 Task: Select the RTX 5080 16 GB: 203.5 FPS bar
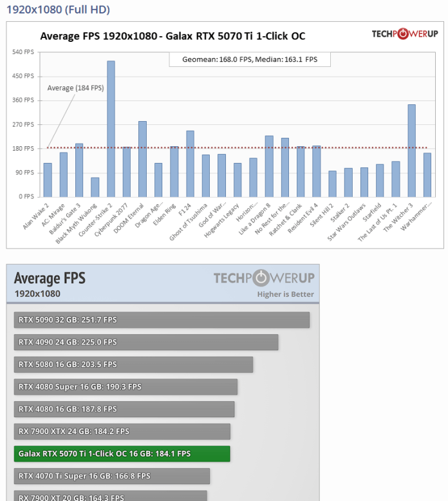133,364
